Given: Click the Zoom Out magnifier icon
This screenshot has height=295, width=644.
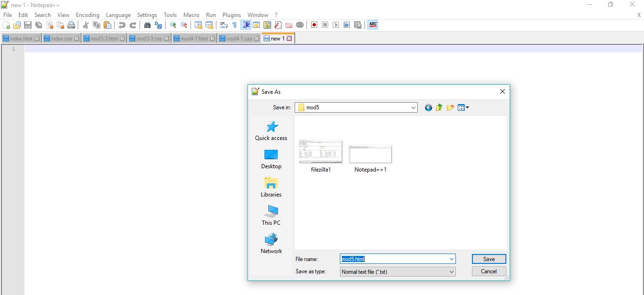Looking at the screenshot, I should tap(184, 25).
